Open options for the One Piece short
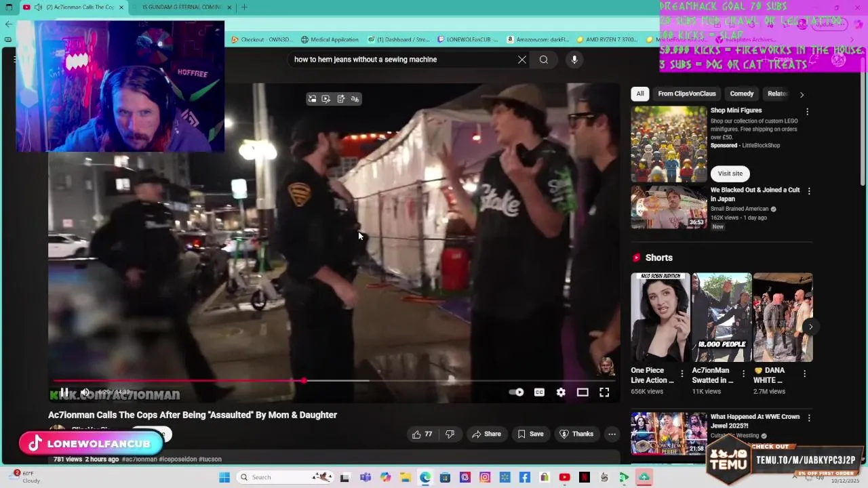 (682, 373)
